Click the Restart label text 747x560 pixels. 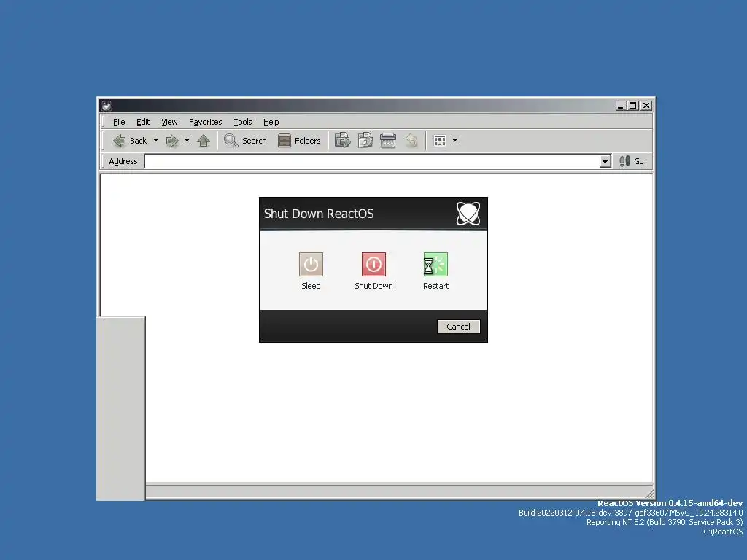(x=436, y=286)
